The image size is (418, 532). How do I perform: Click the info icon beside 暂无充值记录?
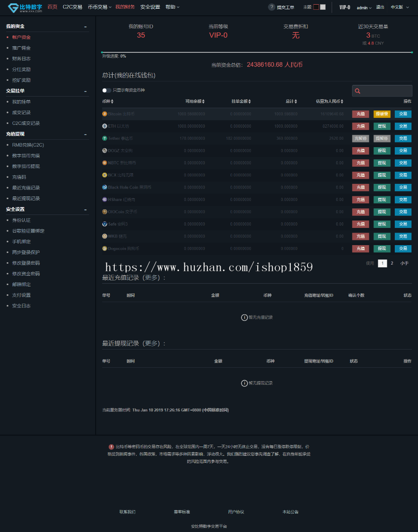(244, 318)
